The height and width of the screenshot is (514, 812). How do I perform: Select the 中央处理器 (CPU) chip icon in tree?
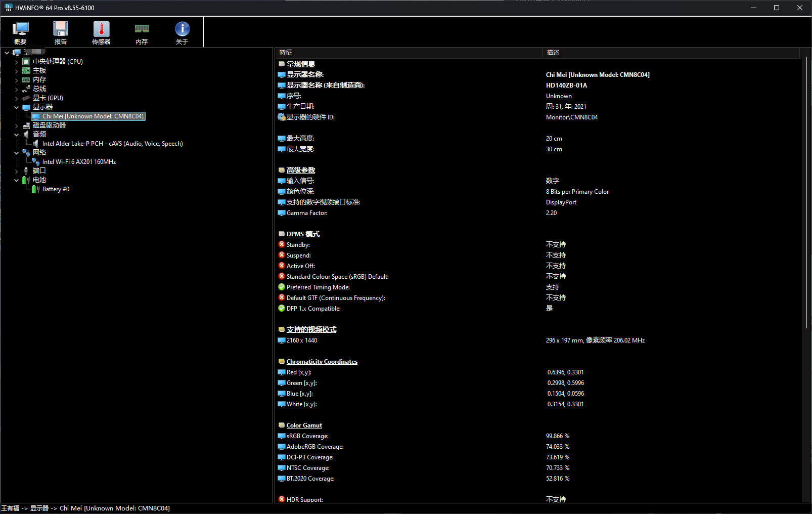26,62
